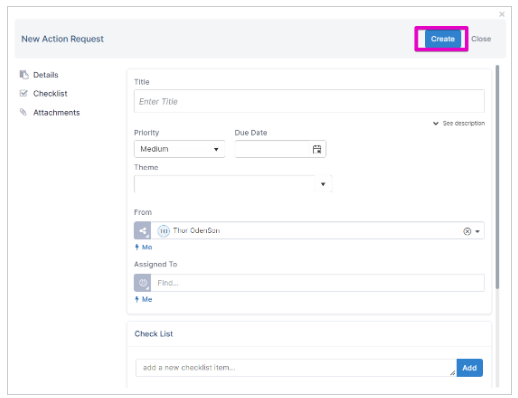Click the Check List section heading

[x=154, y=334]
